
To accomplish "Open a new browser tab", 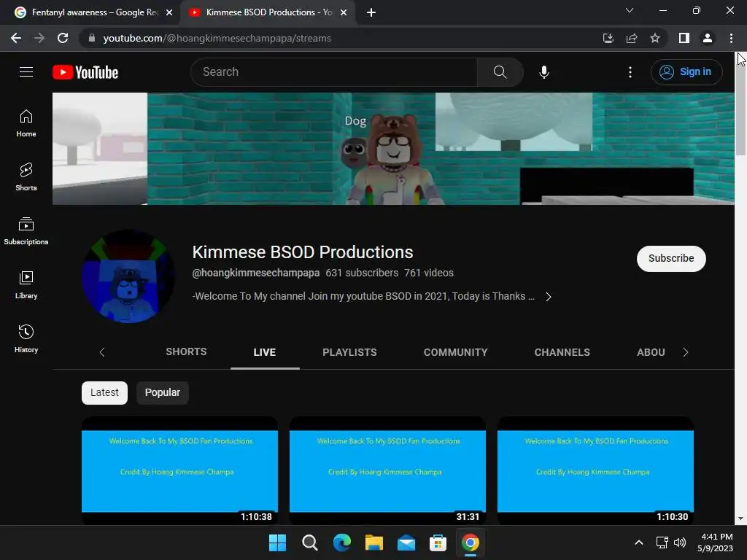I will [371, 12].
